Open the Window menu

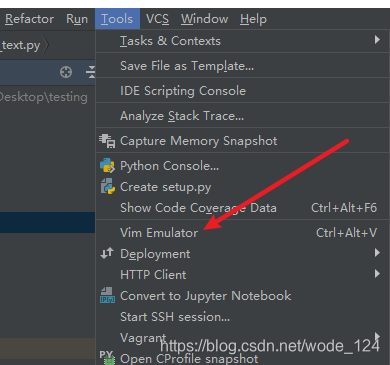click(x=204, y=19)
